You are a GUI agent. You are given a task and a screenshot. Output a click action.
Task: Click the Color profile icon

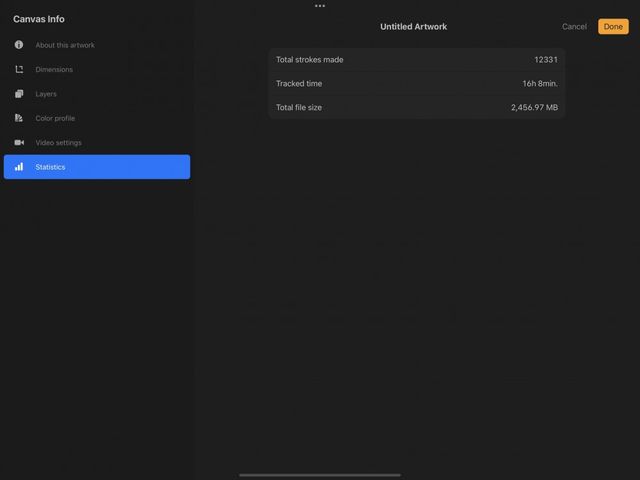[19, 118]
